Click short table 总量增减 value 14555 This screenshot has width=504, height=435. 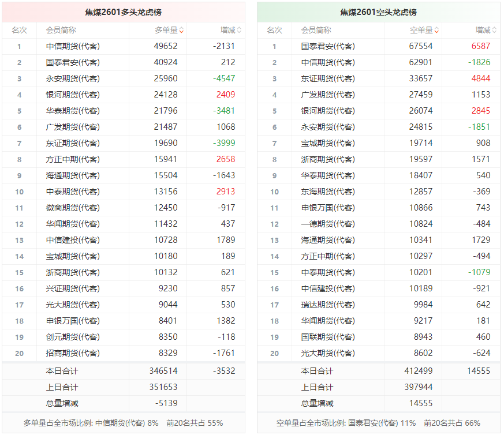[x=421, y=403]
